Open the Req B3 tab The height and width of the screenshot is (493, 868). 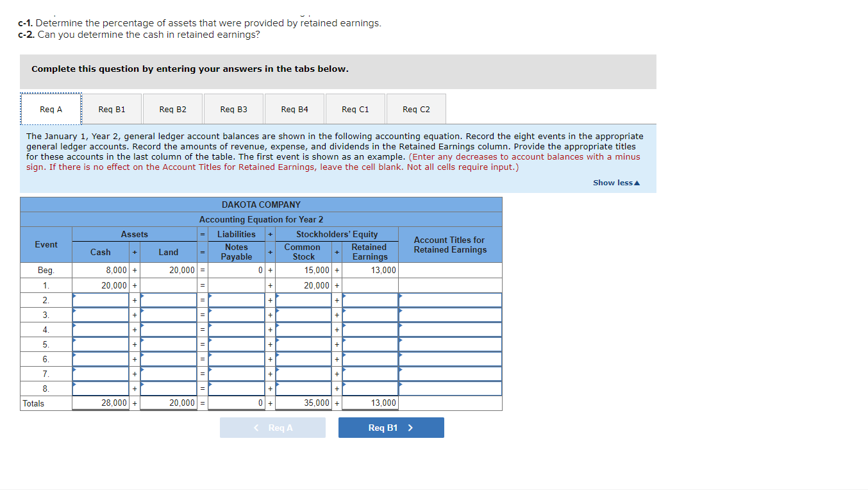[233, 109]
